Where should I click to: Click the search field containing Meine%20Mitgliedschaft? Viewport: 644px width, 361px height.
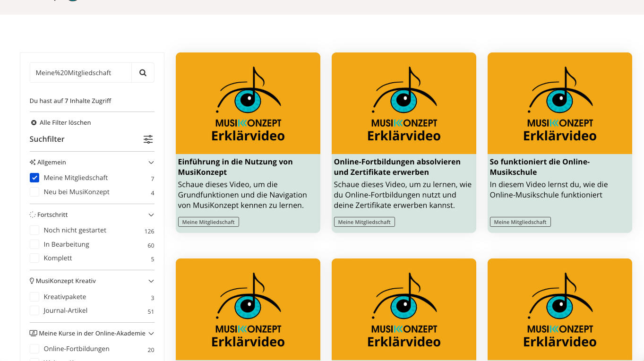pyautogui.click(x=81, y=73)
